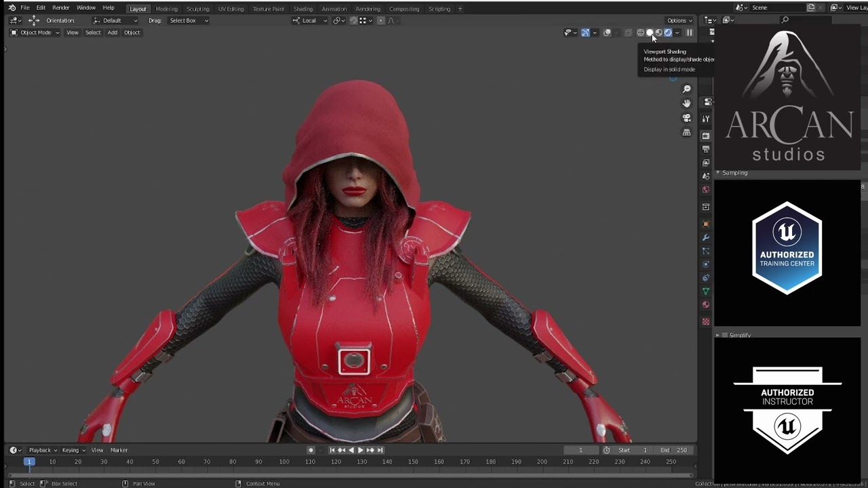Open the timeline Marker menu
The width and height of the screenshot is (868, 488).
click(x=119, y=450)
